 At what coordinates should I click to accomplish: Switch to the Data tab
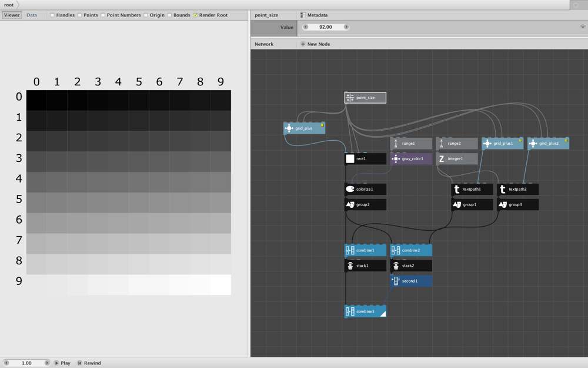pyautogui.click(x=32, y=15)
